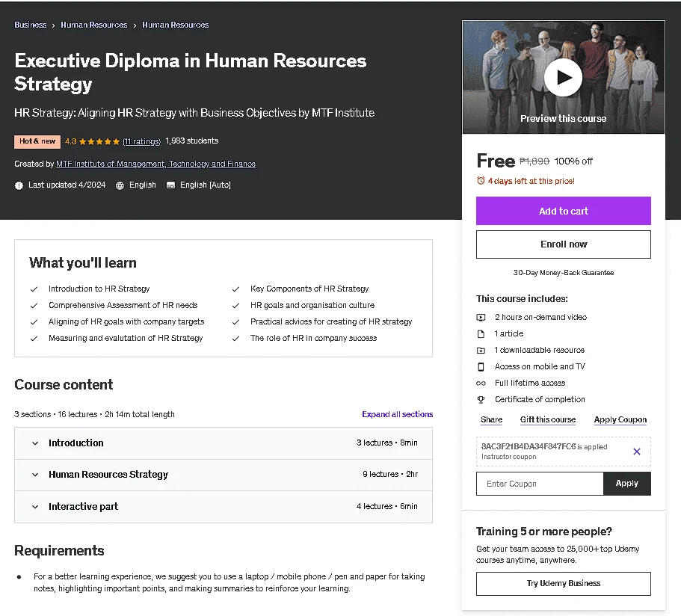Go to Business breadcrumb
This screenshot has width=681, height=616.
pyautogui.click(x=31, y=25)
